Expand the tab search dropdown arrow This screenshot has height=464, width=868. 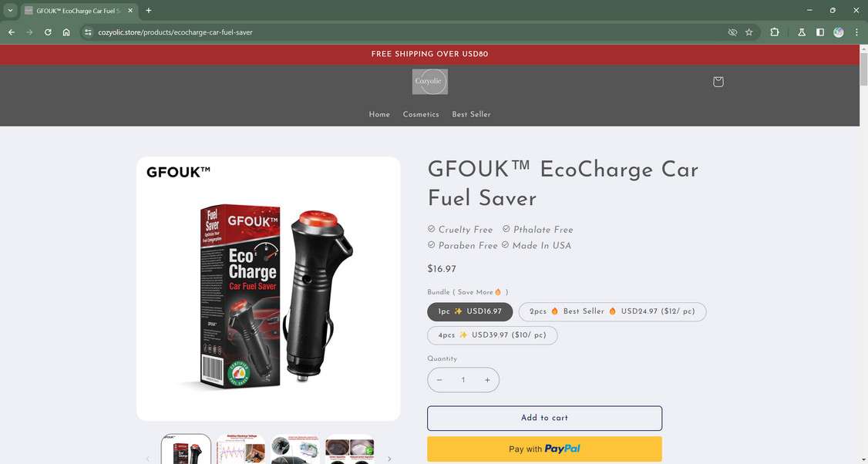(10, 10)
